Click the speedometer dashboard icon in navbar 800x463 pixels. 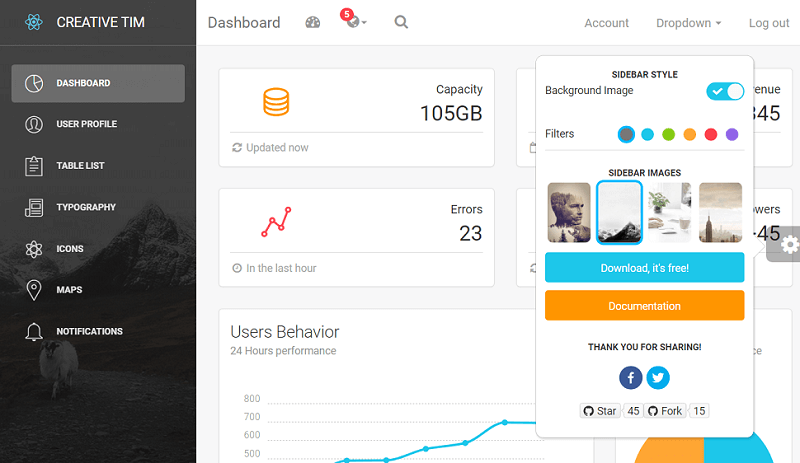point(313,22)
